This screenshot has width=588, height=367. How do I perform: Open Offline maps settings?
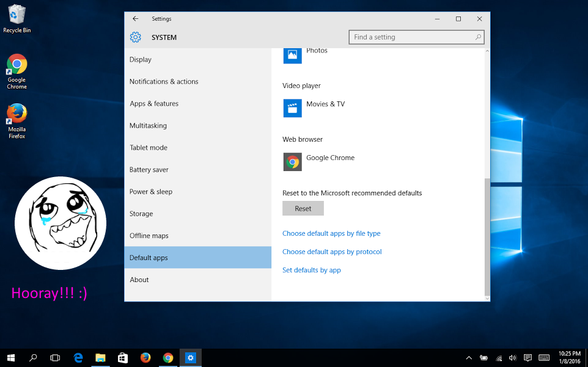click(197, 236)
